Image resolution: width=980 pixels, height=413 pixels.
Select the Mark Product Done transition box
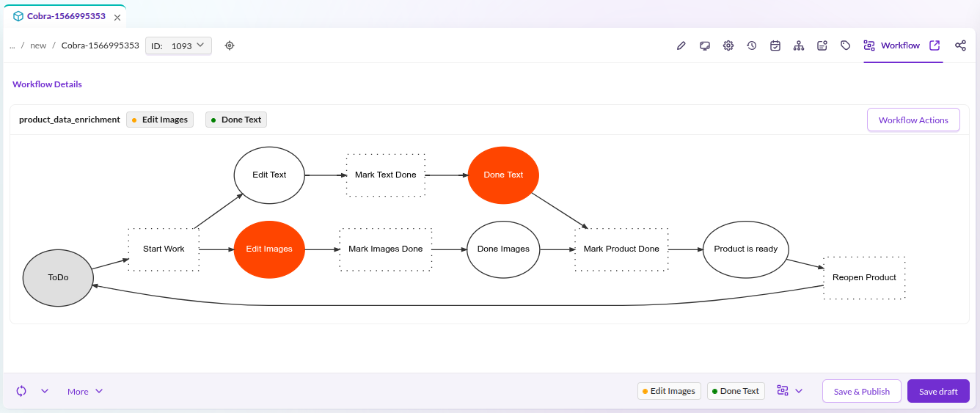click(x=621, y=249)
